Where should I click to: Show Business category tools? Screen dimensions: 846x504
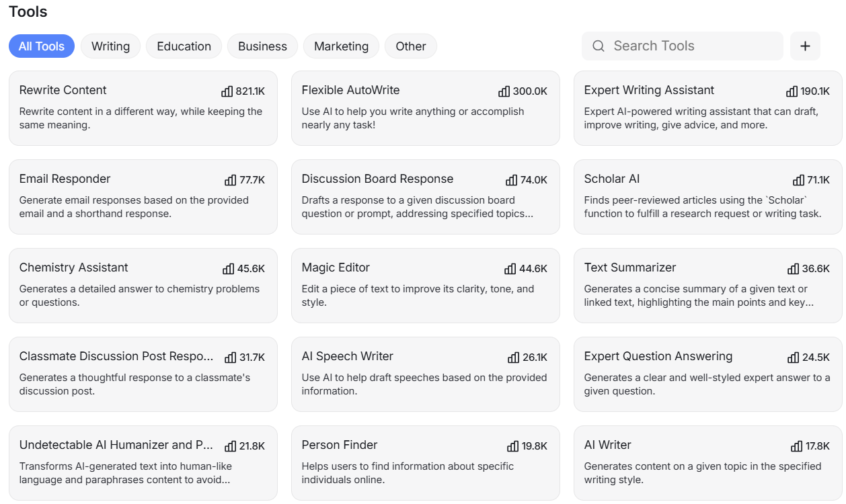pyautogui.click(x=263, y=46)
